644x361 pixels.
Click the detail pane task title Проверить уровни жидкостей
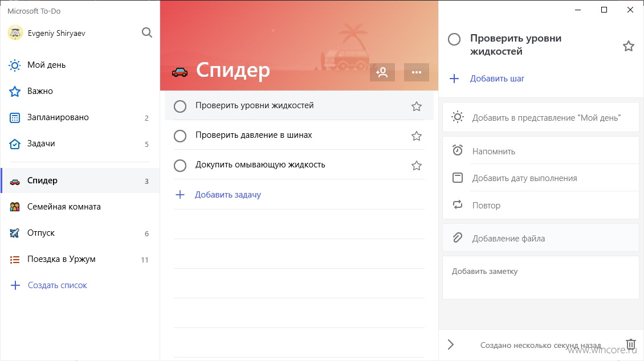tap(515, 45)
